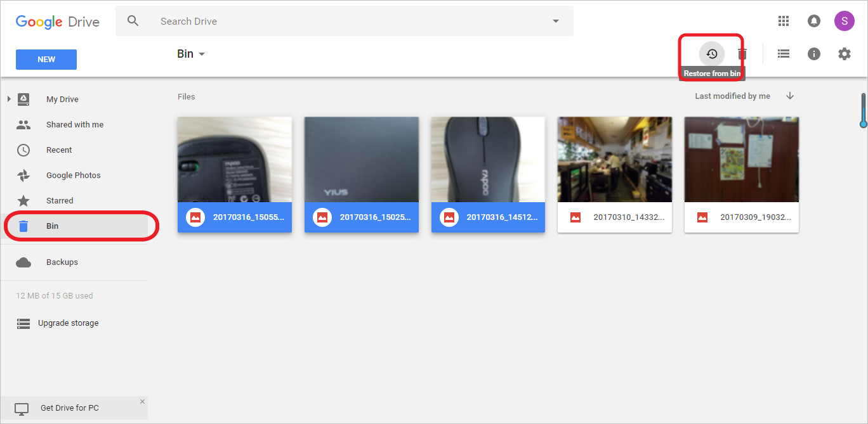Open Last modified by me sort menu

point(732,96)
